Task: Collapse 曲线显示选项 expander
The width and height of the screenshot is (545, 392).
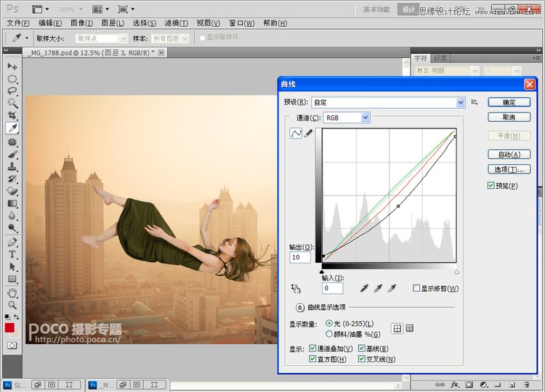Action: (299, 307)
